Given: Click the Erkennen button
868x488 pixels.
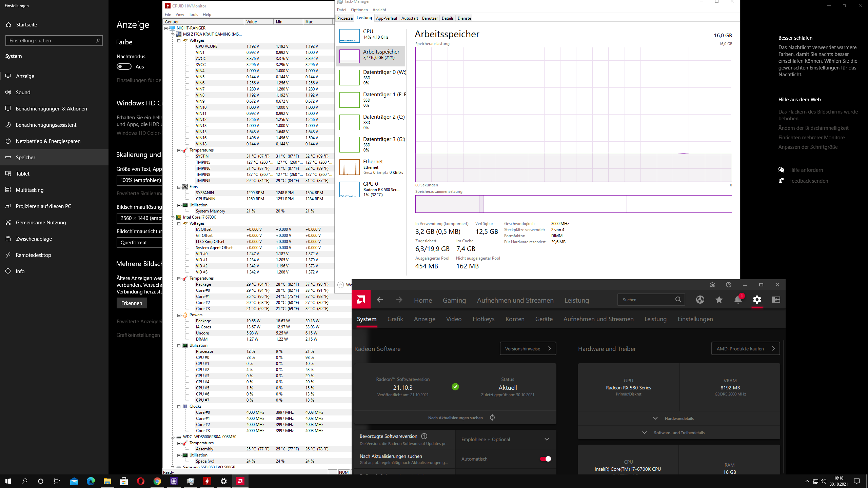Looking at the screenshot, I should [132, 303].
